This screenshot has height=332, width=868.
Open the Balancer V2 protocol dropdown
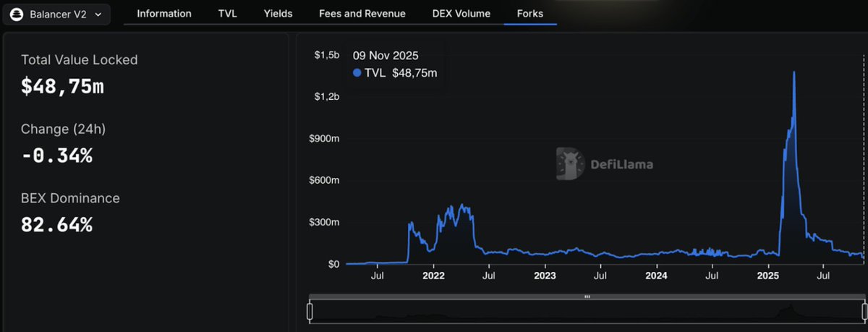[57, 13]
